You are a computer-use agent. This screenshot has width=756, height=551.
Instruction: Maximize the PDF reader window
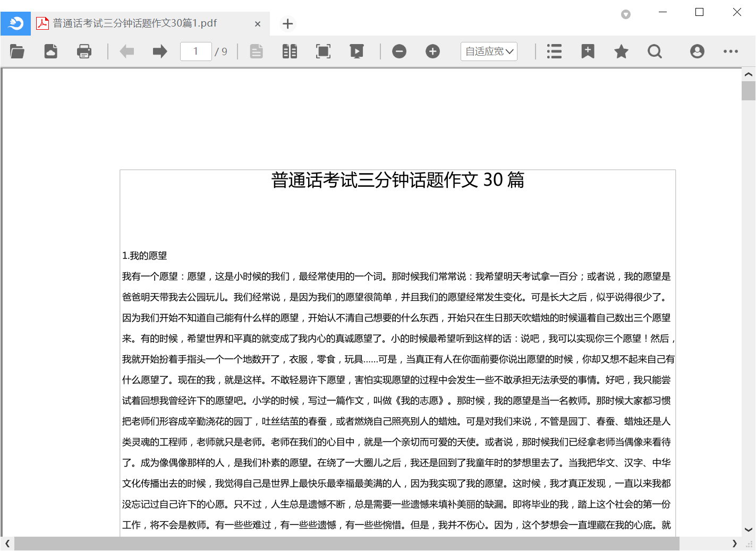click(x=700, y=12)
